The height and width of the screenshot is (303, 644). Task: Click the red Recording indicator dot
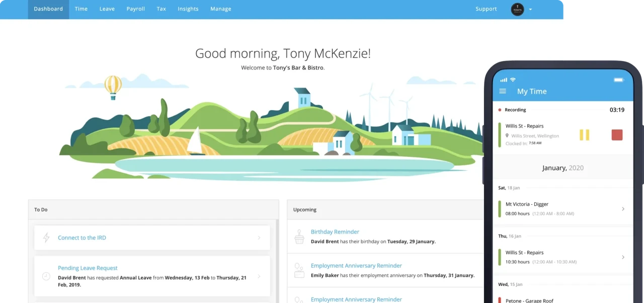500,110
